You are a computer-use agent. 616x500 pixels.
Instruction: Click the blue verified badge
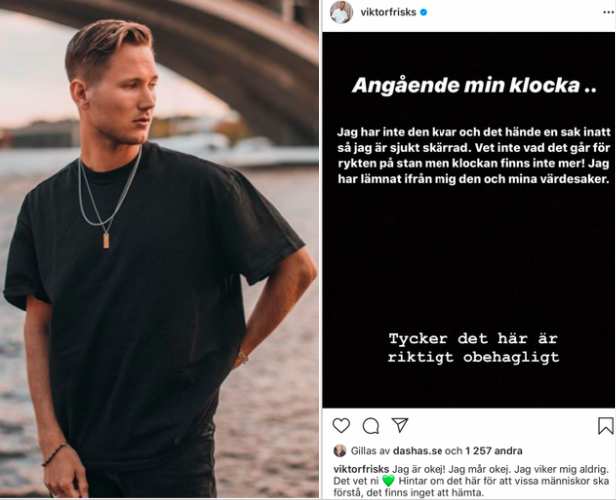click(x=424, y=13)
